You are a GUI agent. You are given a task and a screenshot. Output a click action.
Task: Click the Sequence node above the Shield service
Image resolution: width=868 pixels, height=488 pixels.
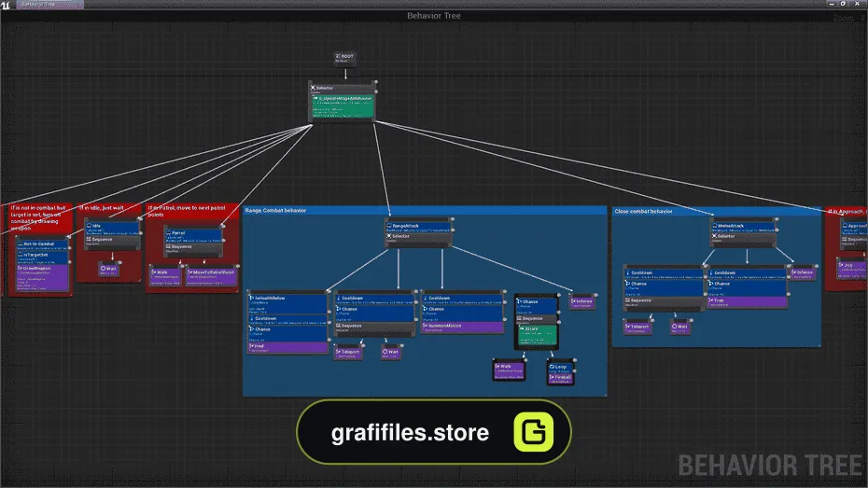click(537, 320)
